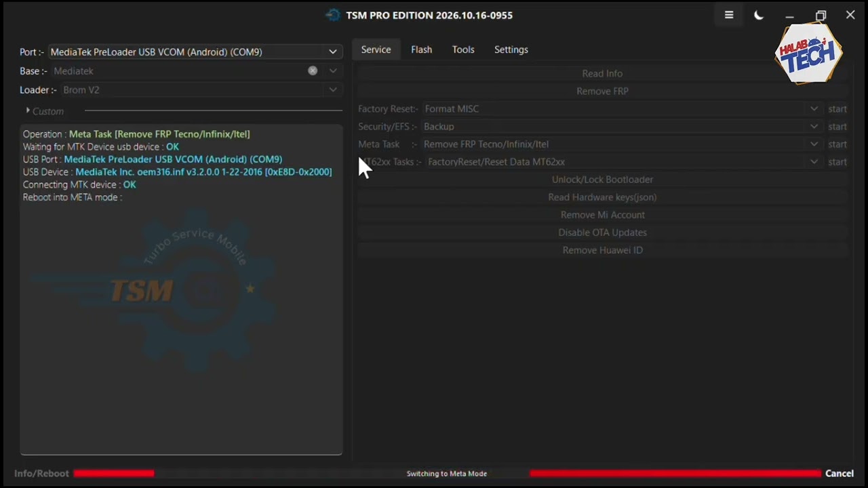Click the Read Info button
This screenshot has height=488, width=868.
pyautogui.click(x=602, y=73)
